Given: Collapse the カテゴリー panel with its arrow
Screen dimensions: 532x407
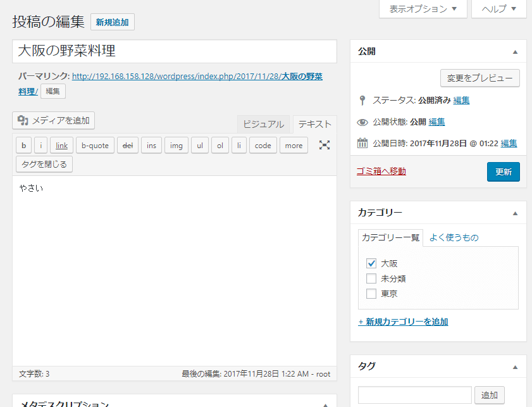Looking at the screenshot, I should (515, 213).
